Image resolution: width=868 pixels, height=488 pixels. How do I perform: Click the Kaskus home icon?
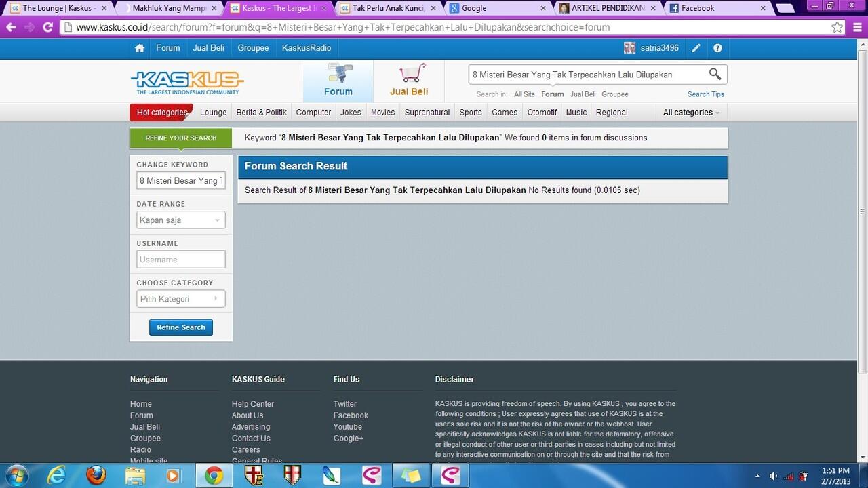point(140,48)
